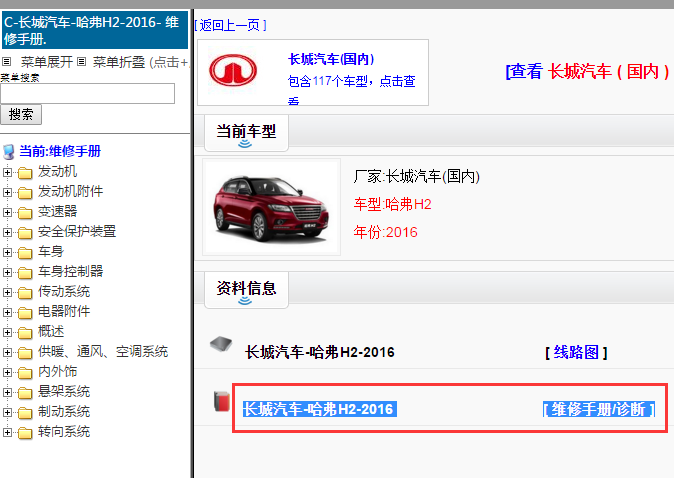Select the 当前车型 tab header
This screenshot has width=674, height=478.
click(246, 132)
